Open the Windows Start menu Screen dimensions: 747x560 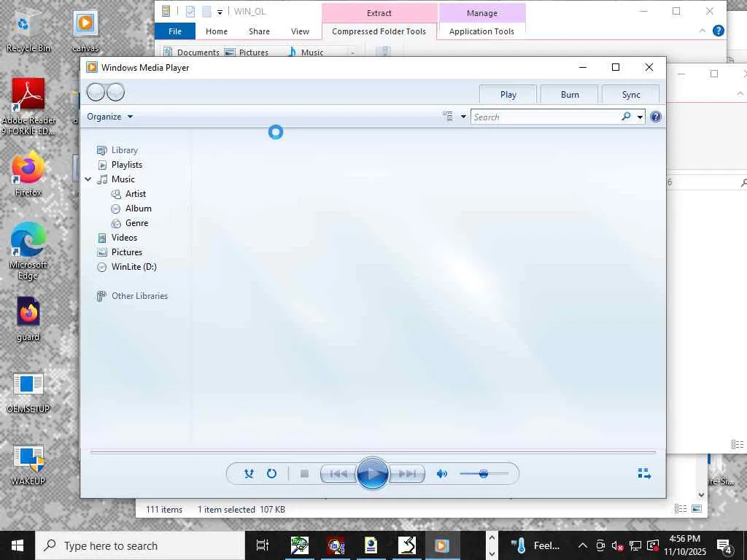point(18,545)
